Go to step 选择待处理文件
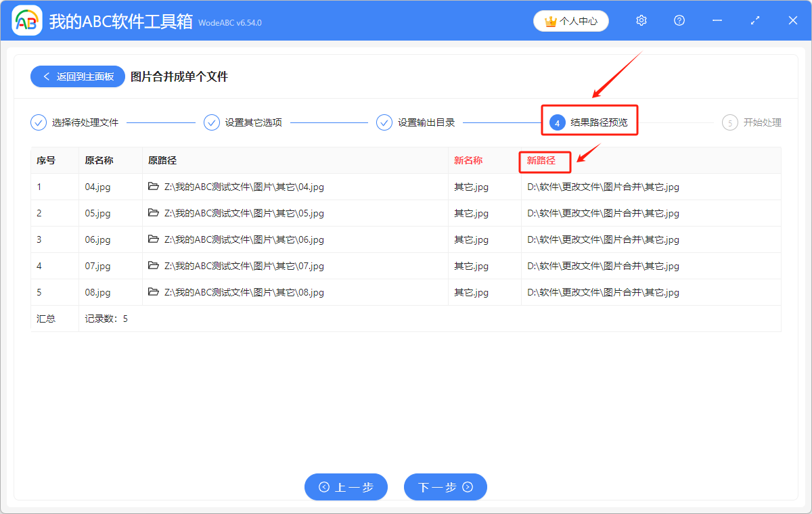Image resolution: width=812 pixels, height=514 pixels. (x=75, y=122)
